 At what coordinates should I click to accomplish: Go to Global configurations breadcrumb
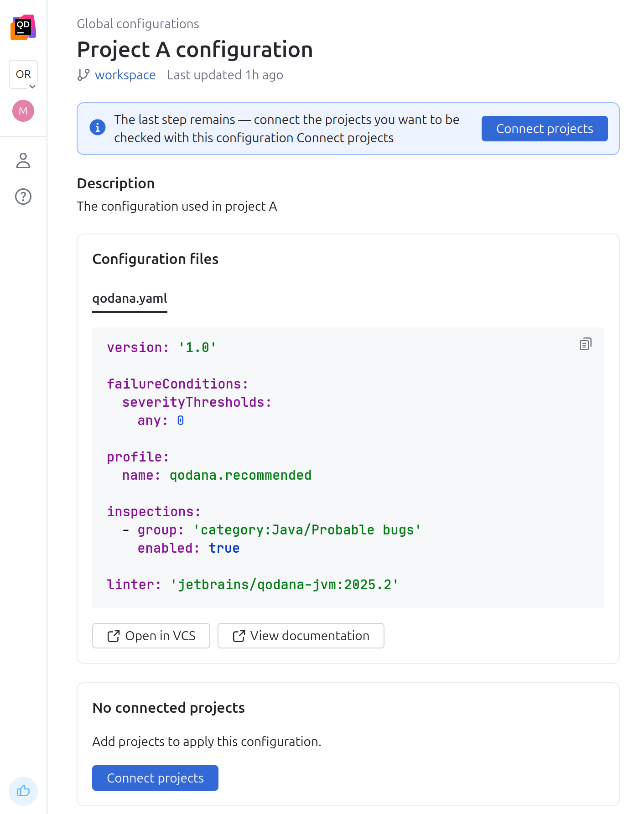pos(138,24)
